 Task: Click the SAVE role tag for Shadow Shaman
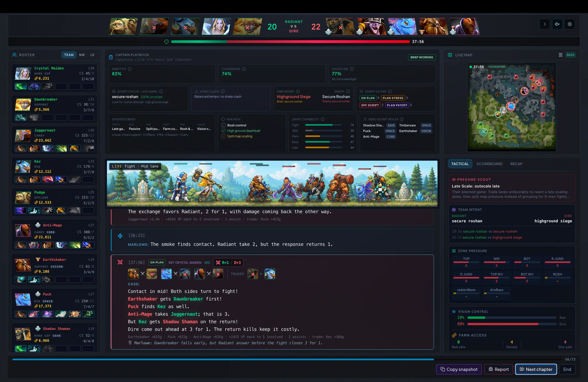(391, 125)
